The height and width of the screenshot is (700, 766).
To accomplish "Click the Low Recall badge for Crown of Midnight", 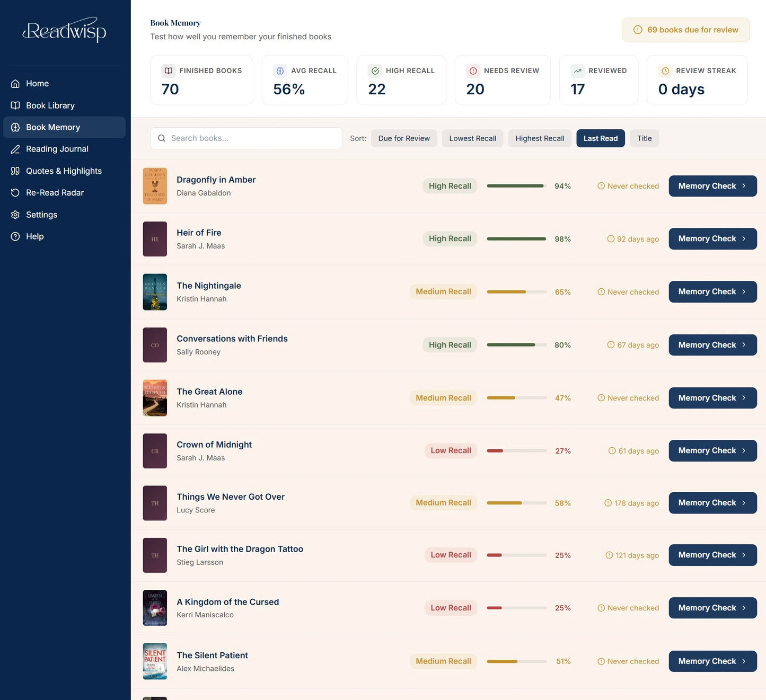I will (451, 451).
